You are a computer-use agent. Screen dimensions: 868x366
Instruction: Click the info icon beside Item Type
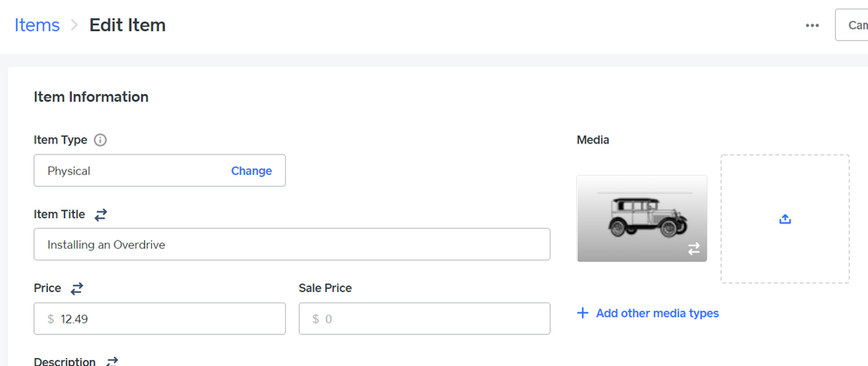[100, 140]
